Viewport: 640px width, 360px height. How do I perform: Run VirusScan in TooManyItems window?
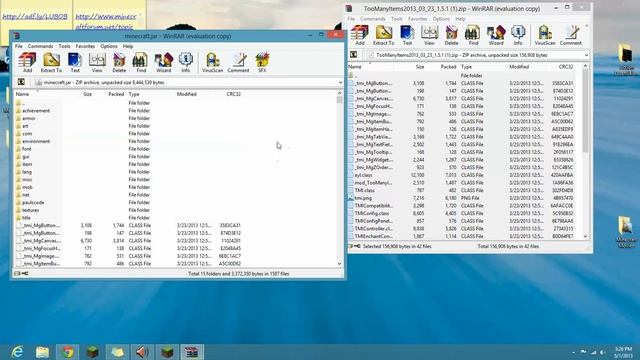pyautogui.click(x=545, y=35)
